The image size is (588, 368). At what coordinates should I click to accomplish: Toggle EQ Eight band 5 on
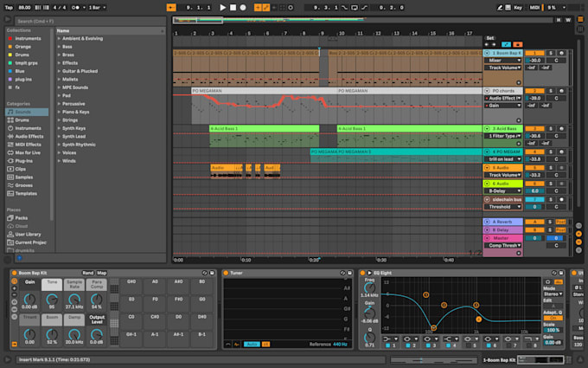click(x=469, y=345)
